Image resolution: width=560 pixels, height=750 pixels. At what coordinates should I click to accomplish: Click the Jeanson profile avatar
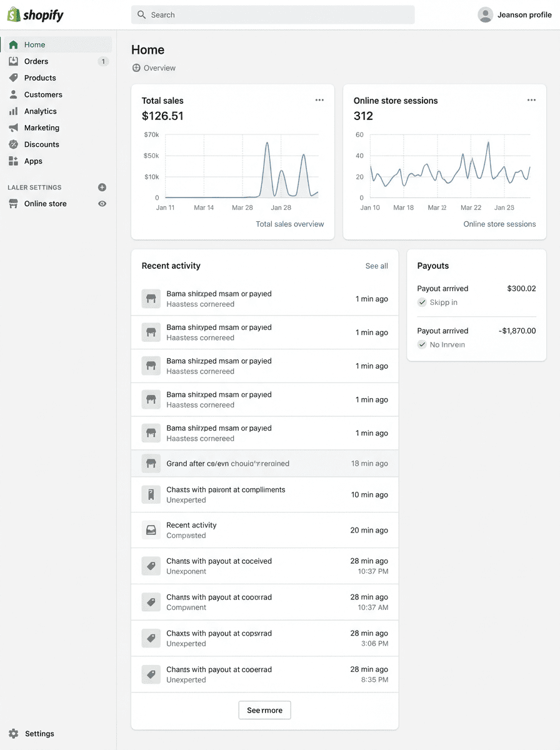[x=485, y=15]
